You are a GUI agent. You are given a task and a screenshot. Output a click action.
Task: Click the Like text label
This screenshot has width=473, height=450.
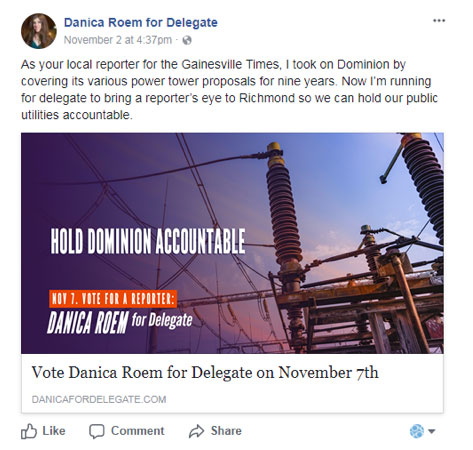[x=54, y=431]
